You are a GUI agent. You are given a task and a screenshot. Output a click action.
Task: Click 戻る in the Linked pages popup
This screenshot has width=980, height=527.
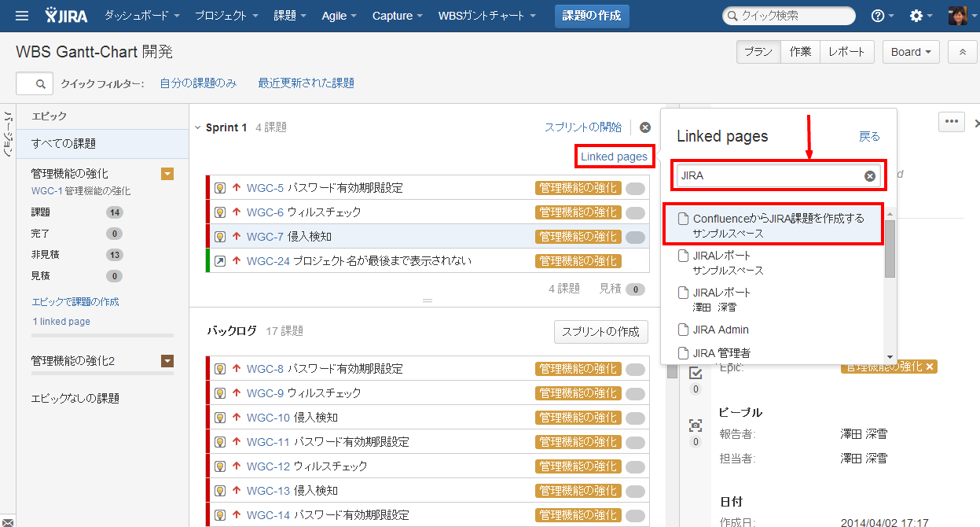pyautogui.click(x=869, y=137)
